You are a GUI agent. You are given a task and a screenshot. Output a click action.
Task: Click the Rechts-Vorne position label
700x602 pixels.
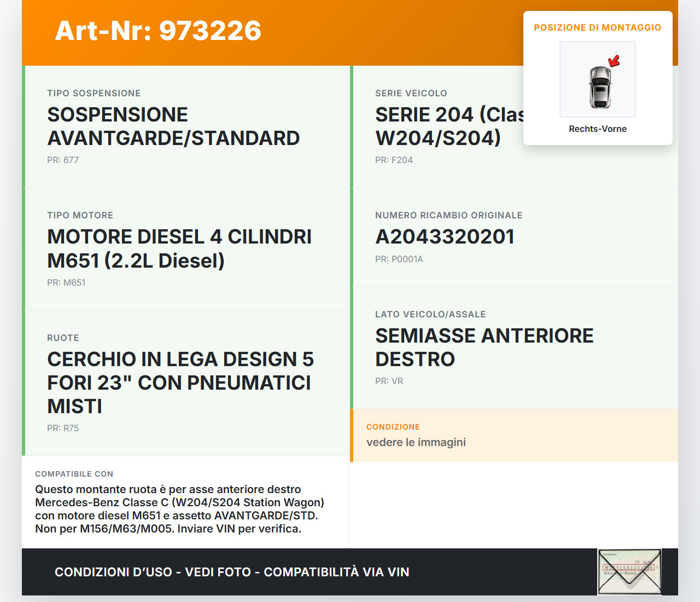(x=597, y=129)
